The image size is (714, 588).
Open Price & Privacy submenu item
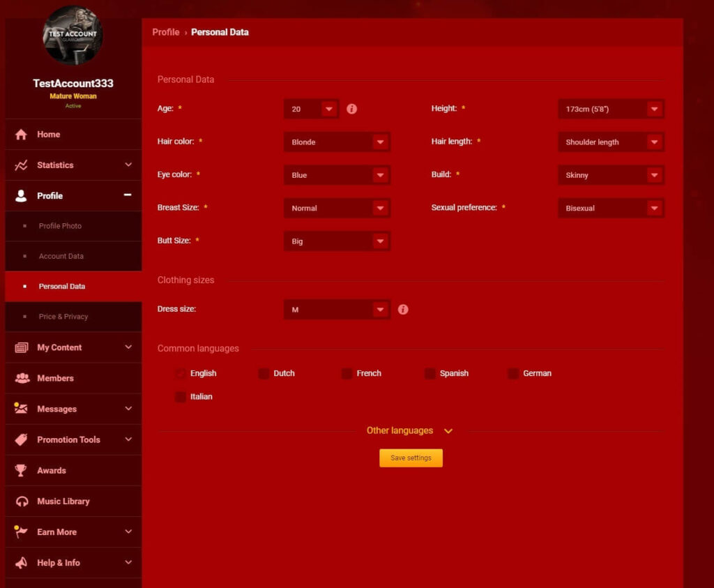63,317
